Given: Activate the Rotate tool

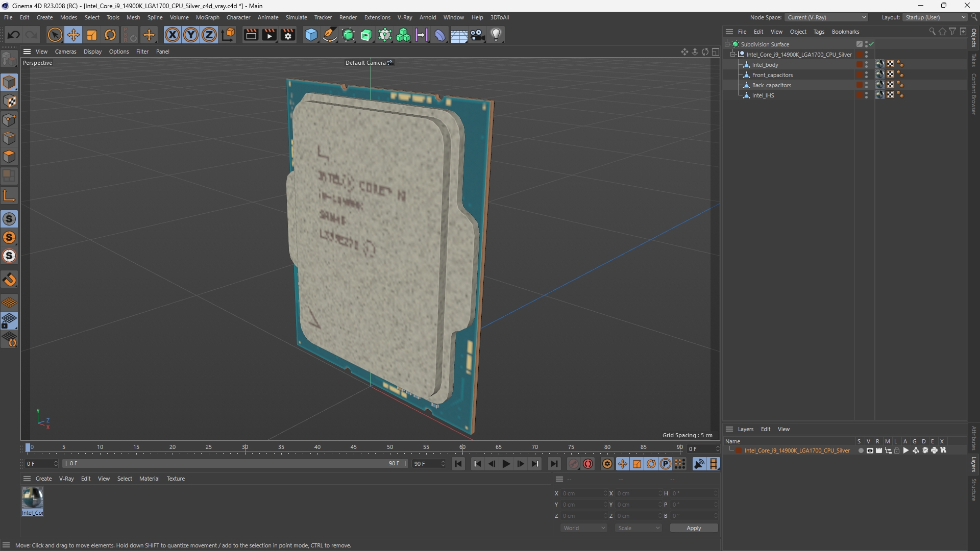Looking at the screenshot, I should [110, 35].
